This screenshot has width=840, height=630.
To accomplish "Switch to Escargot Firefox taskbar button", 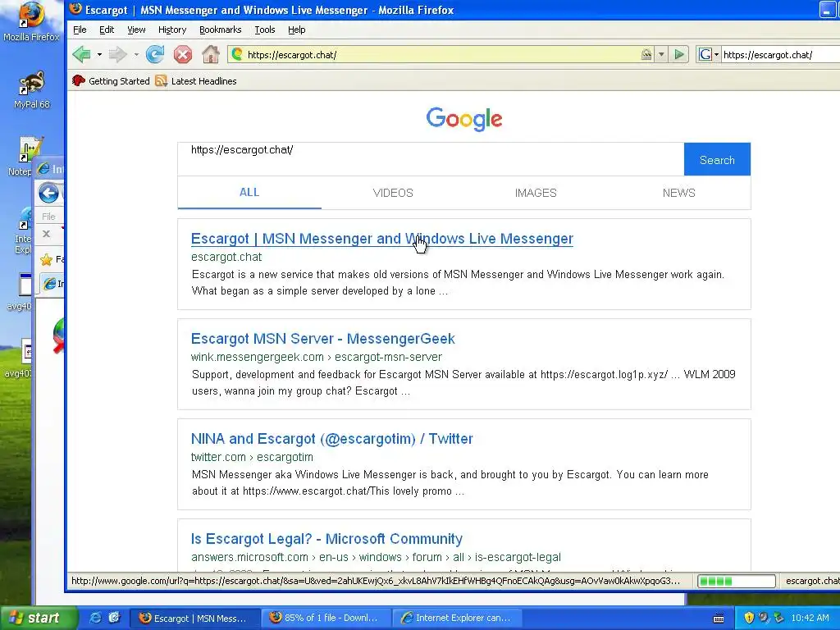I will point(194,619).
